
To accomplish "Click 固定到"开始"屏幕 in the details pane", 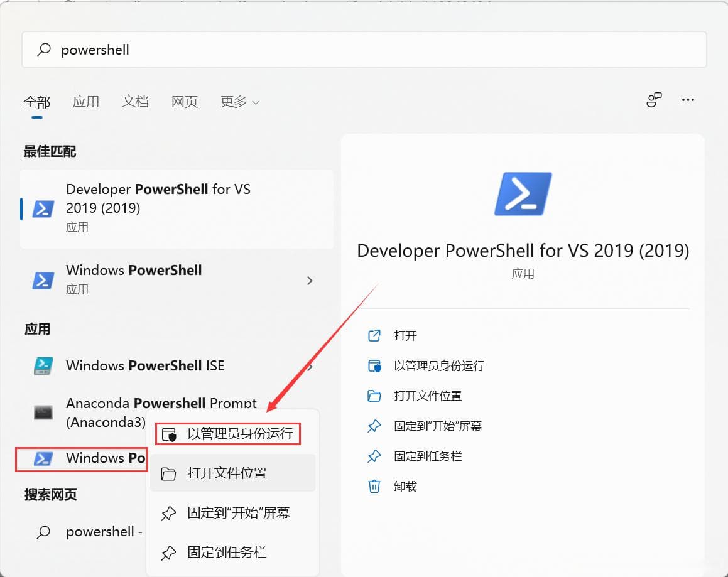I will (438, 426).
